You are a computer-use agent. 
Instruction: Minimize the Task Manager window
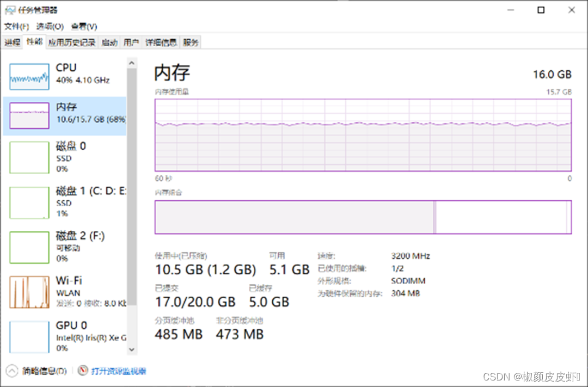511,10
